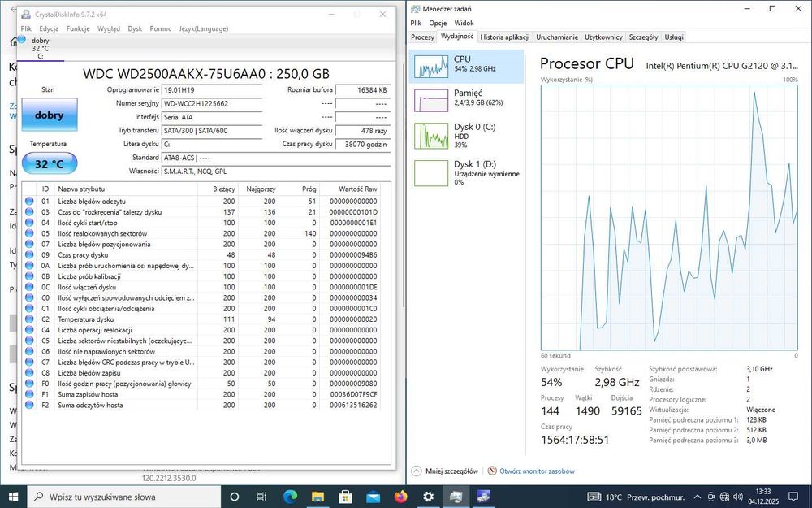Screen dimensions: 812x508
Task: Click Otwórz monitor zasobów link
Action: [x=537, y=471]
